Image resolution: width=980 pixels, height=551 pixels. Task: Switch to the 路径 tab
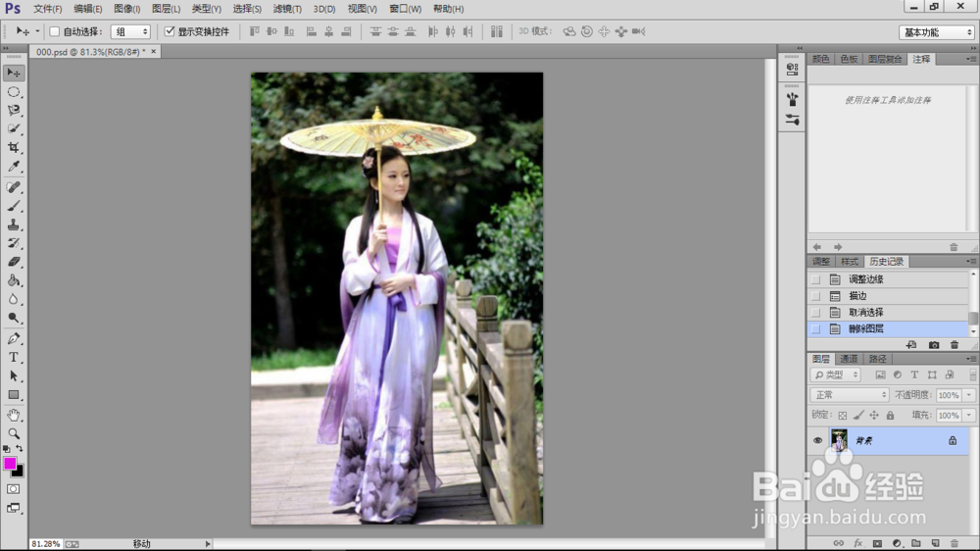(877, 359)
